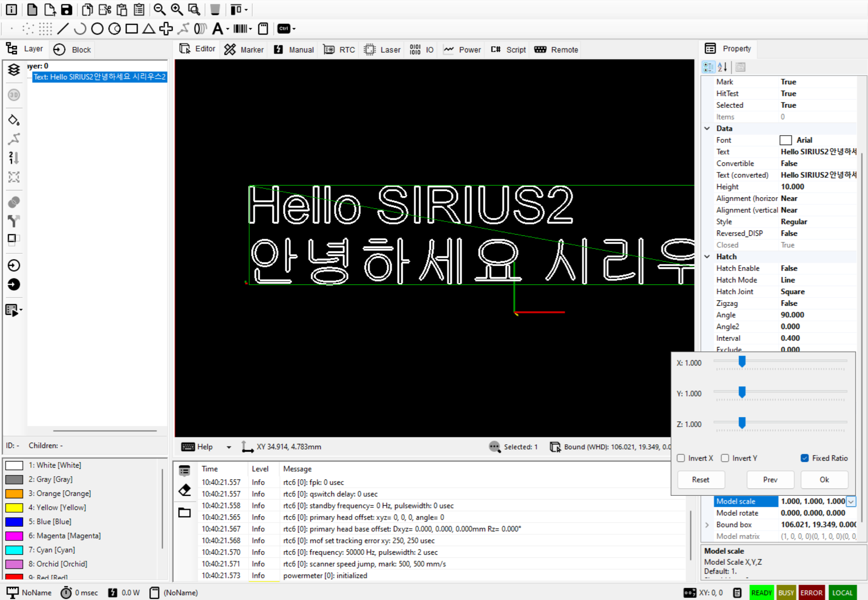Switch to the RTC tab

(x=339, y=49)
